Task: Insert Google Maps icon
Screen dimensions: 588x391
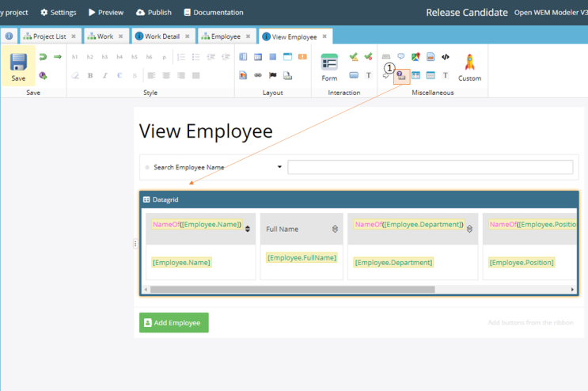Action: (x=415, y=57)
